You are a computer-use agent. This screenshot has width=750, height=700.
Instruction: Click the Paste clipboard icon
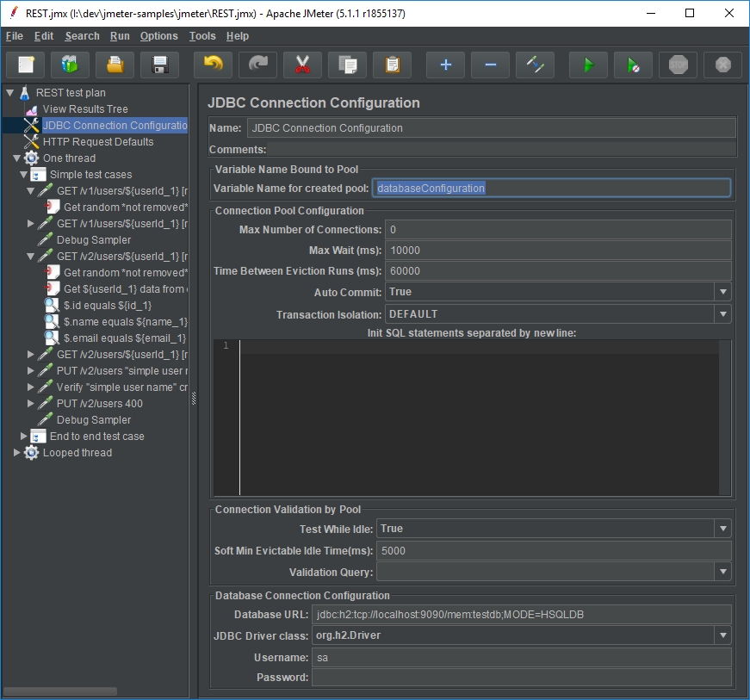[x=392, y=65]
